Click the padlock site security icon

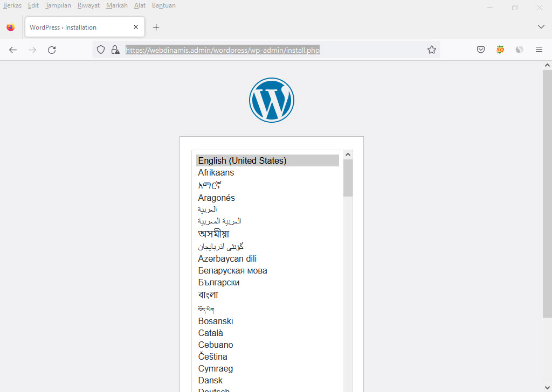point(115,50)
